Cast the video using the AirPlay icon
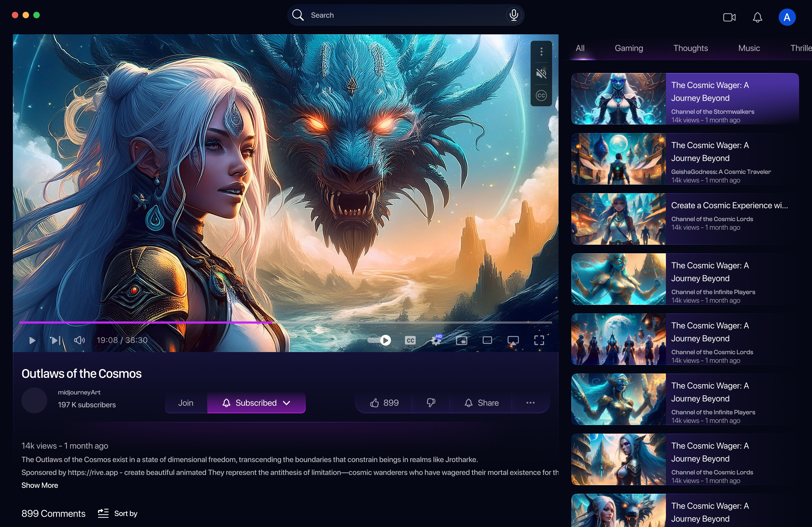 pos(513,340)
